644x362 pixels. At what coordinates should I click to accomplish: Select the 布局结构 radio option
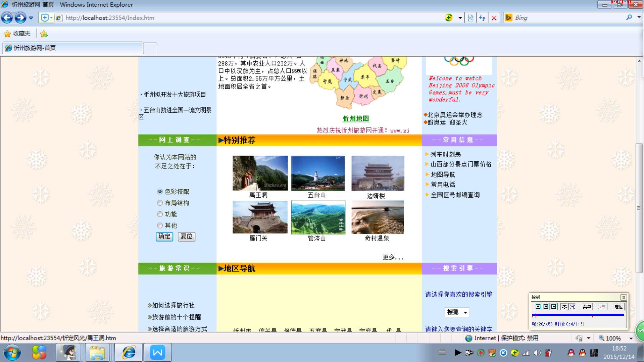click(160, 203)
